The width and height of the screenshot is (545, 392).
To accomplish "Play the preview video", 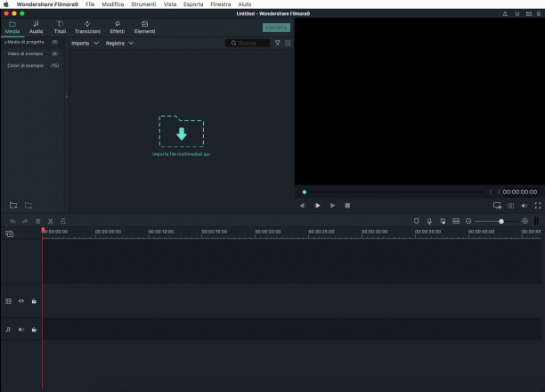I will coord(317,206).
